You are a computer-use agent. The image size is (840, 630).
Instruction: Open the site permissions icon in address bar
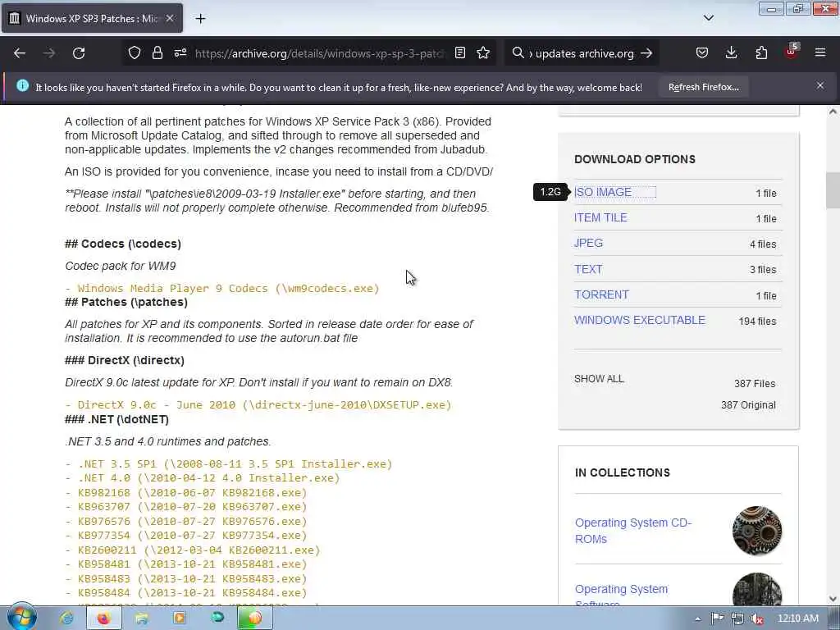coord(180,52)
